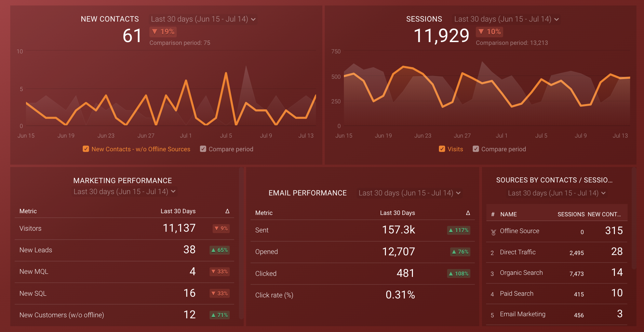Select the Paid Search source row
The height and width of the screenshot is (332, 644).
[557, 294]
